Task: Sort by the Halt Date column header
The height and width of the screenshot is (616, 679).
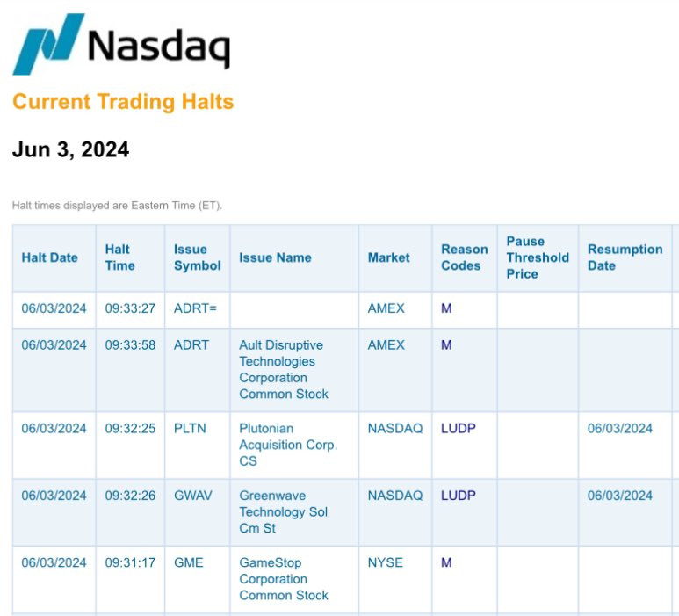Action: [50, 257]
